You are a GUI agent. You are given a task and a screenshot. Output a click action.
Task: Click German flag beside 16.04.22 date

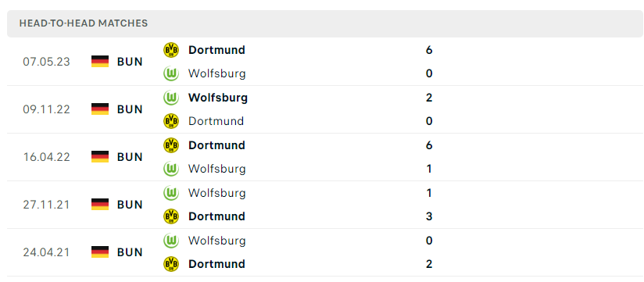point(100,157)
